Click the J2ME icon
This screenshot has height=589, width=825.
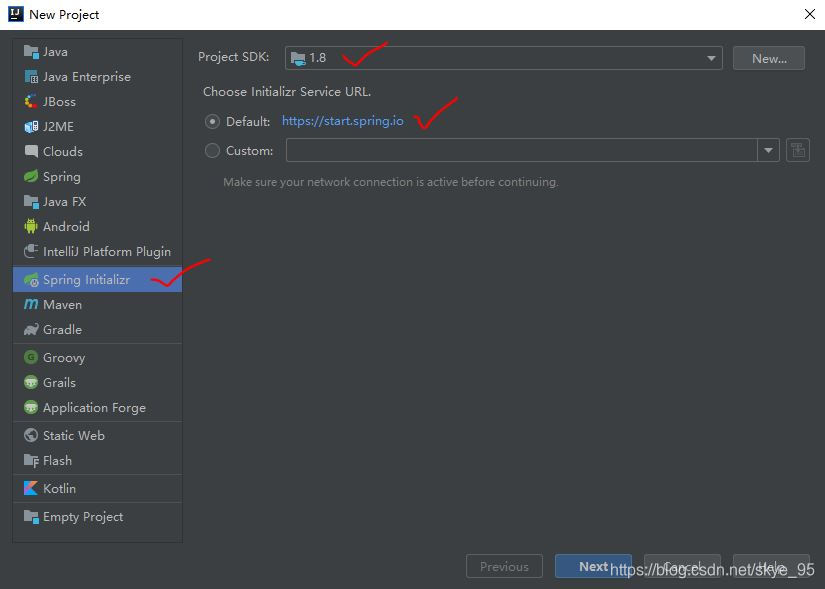[31, 127]
